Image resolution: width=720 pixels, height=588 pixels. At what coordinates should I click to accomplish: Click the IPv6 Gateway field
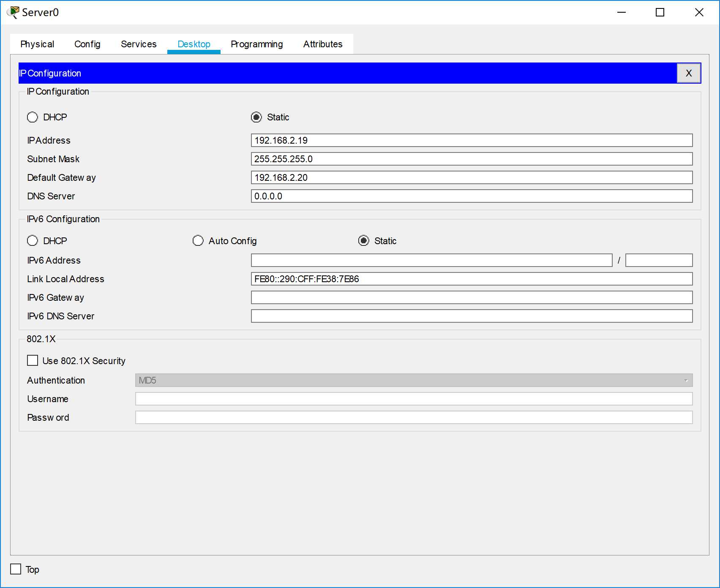pyautogui.click(x=472, y=297)
